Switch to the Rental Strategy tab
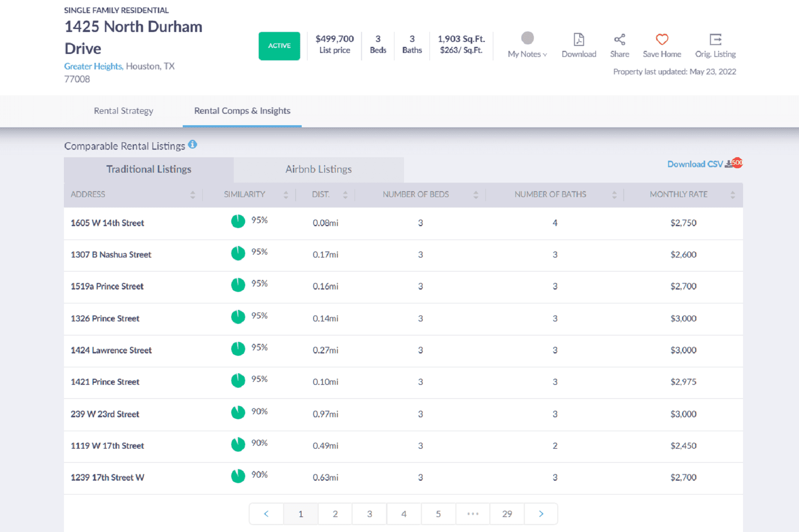 (x=123, y=111)
